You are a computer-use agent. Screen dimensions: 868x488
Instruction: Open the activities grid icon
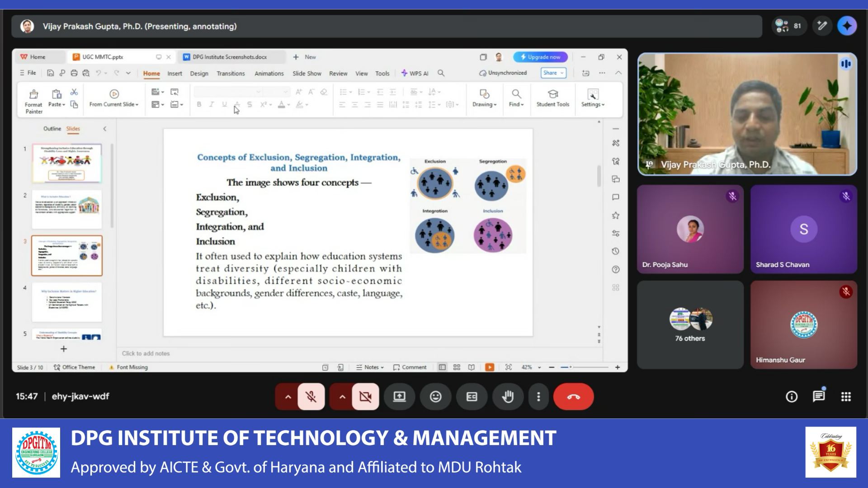[x=846, y=397]
